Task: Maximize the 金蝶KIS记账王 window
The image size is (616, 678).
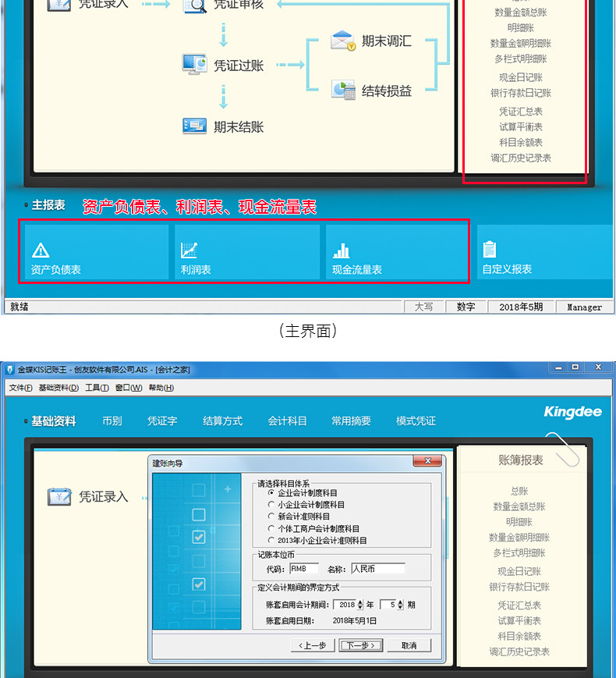Action: (575, 367)
